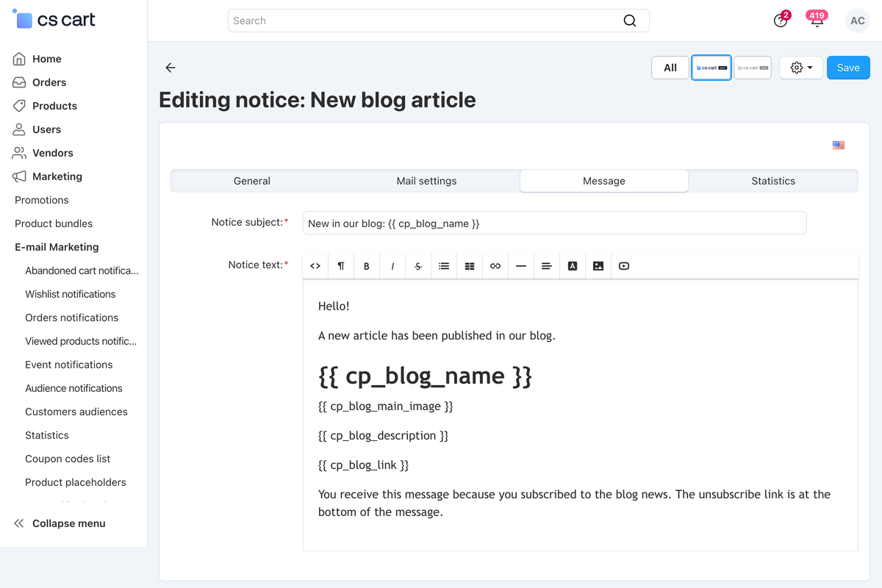Screen dimensions: 882x588
Task: Click the {{ cp_blog_link }} placeholder line
Action: pos(363,465)
